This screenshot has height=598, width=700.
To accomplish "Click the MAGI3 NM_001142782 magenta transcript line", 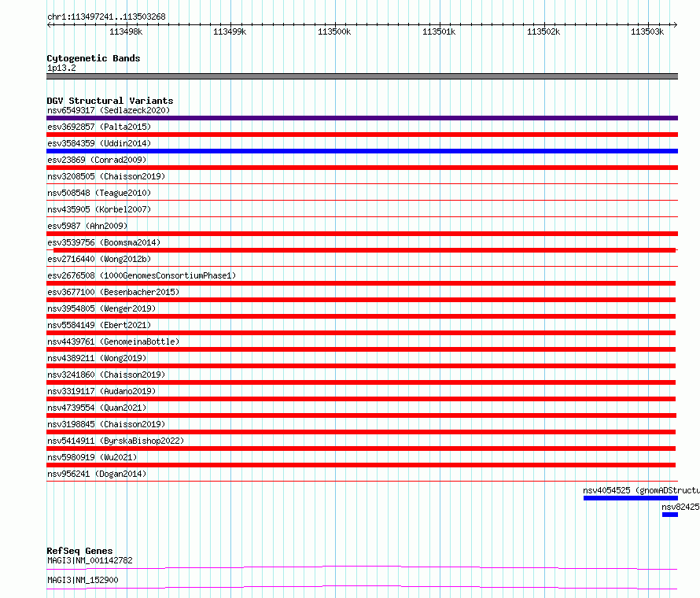I will [x=362, y=567].
